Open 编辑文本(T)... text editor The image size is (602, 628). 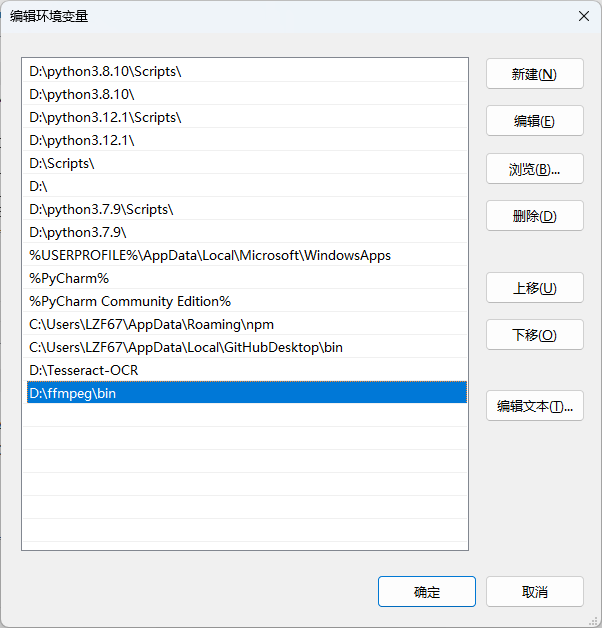point(535,406)
